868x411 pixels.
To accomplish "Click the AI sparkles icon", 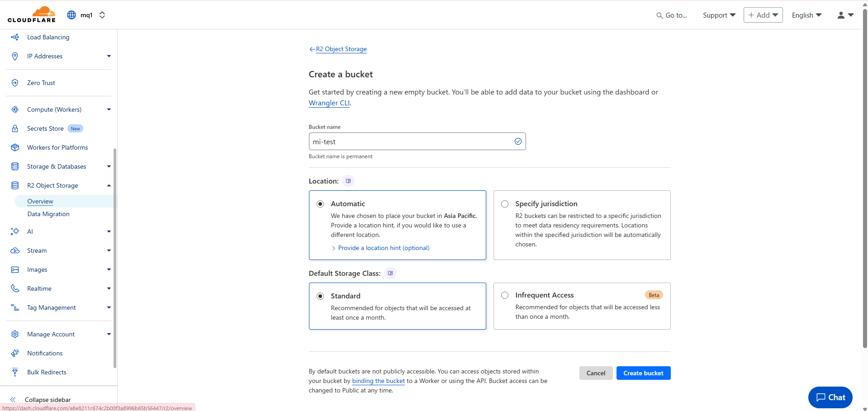I will (x=15, y=231).
